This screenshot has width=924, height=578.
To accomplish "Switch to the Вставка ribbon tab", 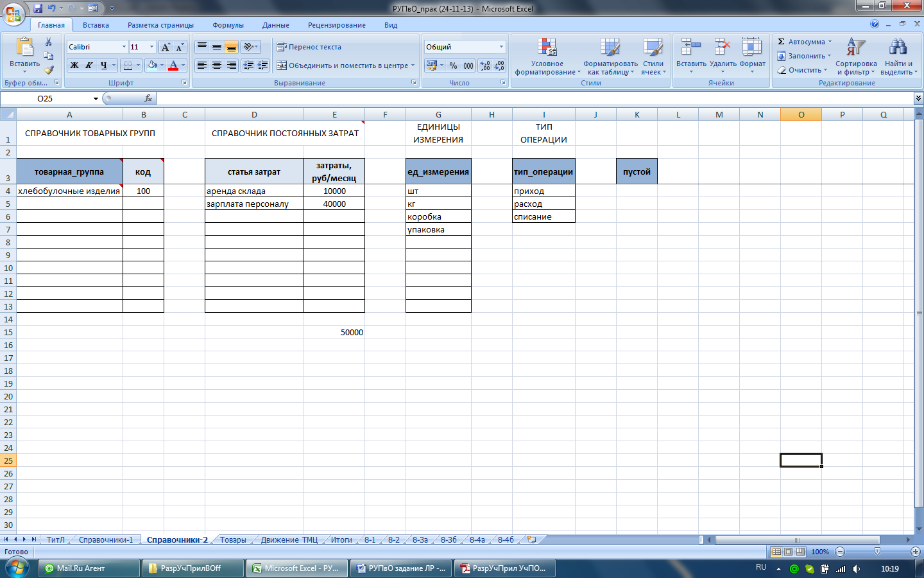I will (x=96, y=26).
